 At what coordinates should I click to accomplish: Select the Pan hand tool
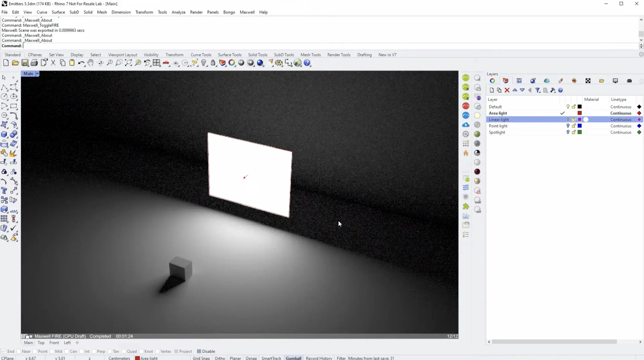coord(90,63)
